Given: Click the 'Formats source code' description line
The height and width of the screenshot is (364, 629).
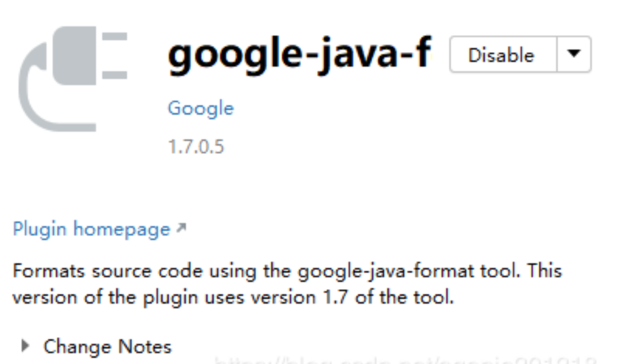Looking at the screenshot, I should coord(287,271).
